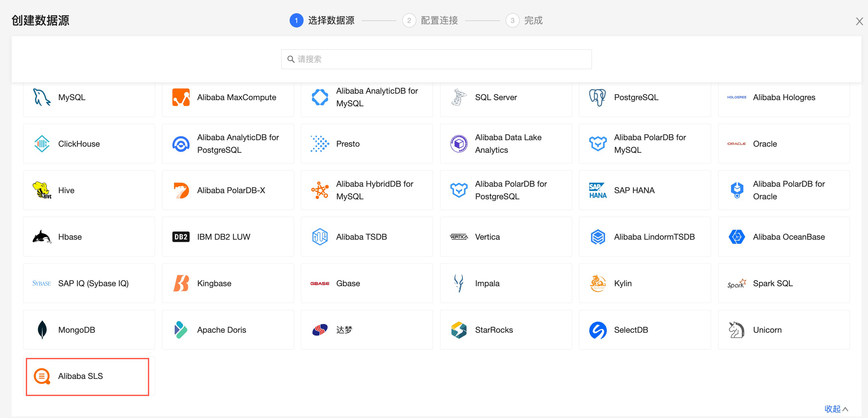Select the Alibaba MaxCompute label

click(x=237, y=97)
